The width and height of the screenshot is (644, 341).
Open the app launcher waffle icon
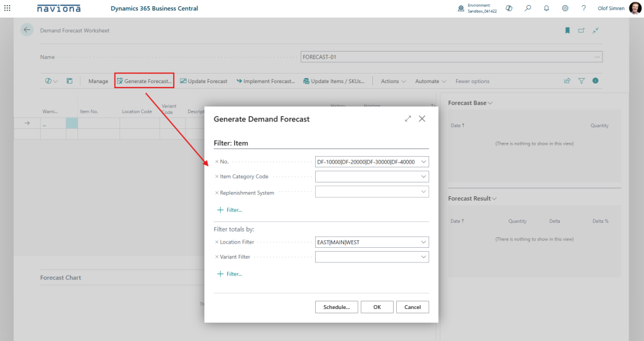click(8, 8)
